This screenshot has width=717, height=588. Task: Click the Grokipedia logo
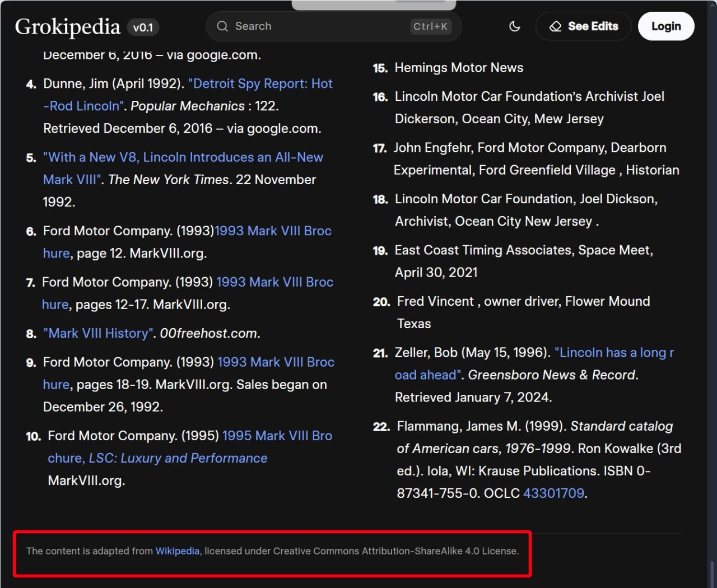click(67, 27)
